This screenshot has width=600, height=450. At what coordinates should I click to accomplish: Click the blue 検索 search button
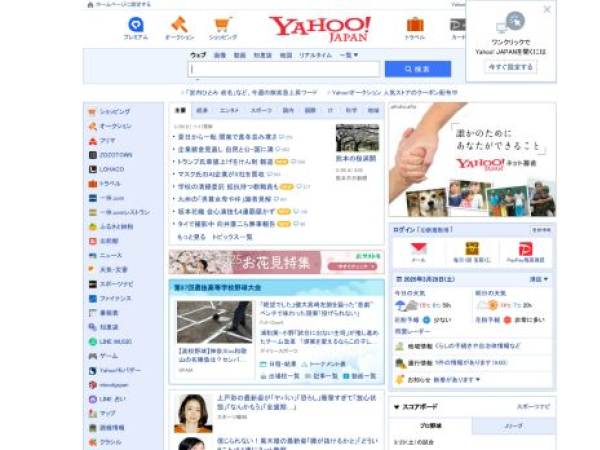coord(418,69)
